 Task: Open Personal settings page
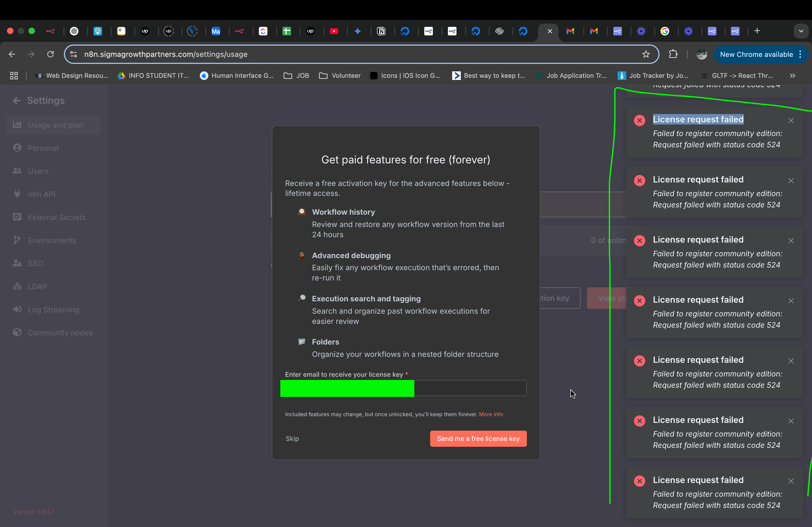(53, 148)
